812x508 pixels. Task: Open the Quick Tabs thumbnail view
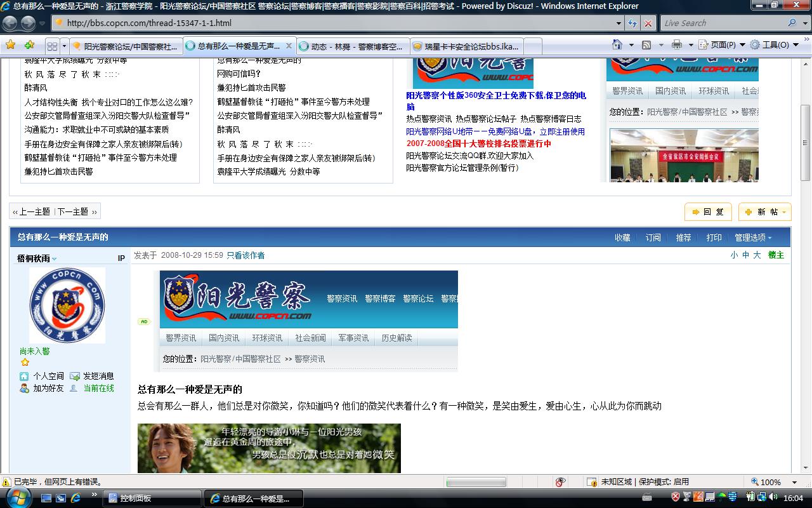53,46
